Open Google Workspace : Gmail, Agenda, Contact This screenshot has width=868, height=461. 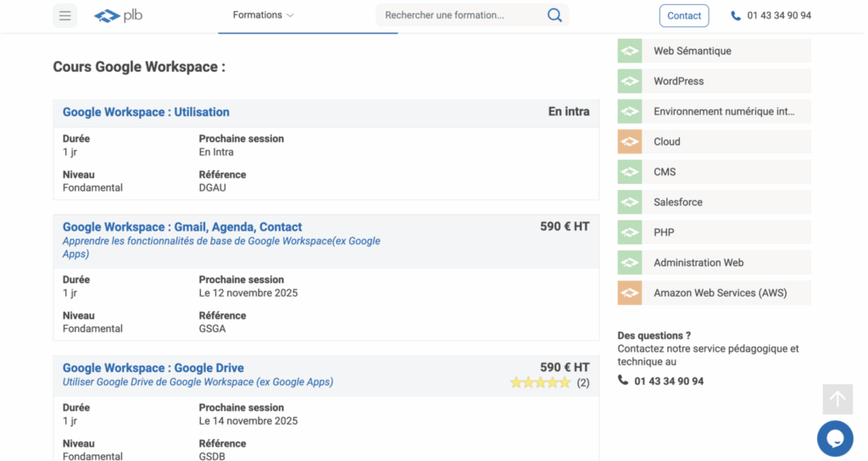(x=182, y=227)
